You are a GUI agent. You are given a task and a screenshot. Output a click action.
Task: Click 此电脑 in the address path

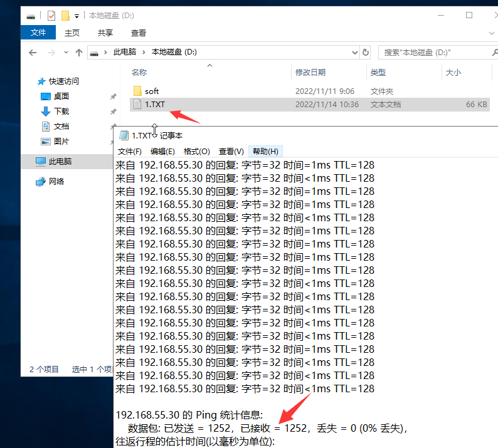tap(125, 52)
